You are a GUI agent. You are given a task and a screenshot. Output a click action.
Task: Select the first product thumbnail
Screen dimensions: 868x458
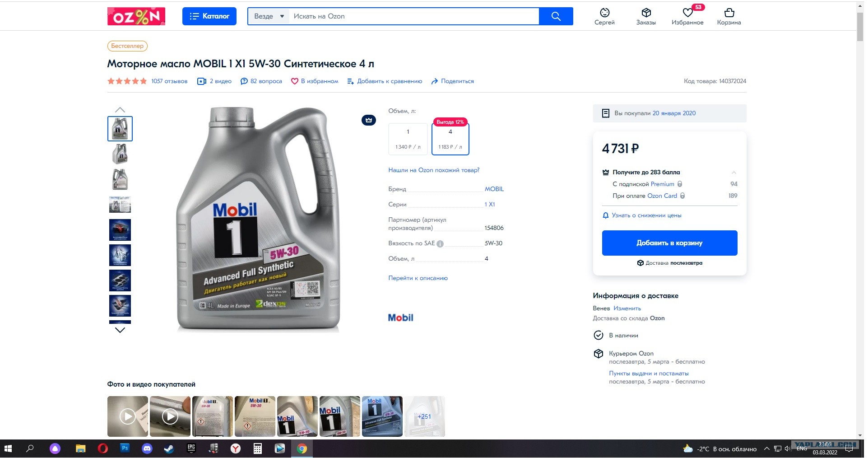120,129
